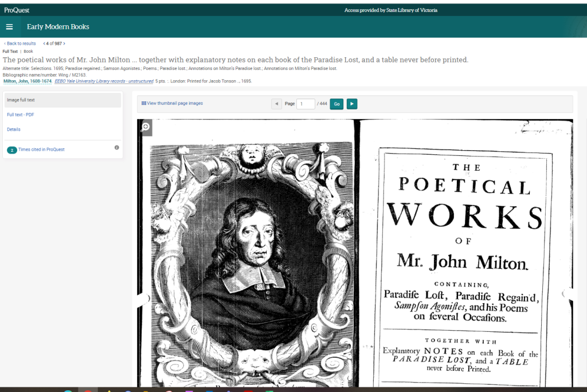Image resolution: width=587 pixels, height=392 pixels.
Task: Click Back to results link
Action: [x=21, y=44]
